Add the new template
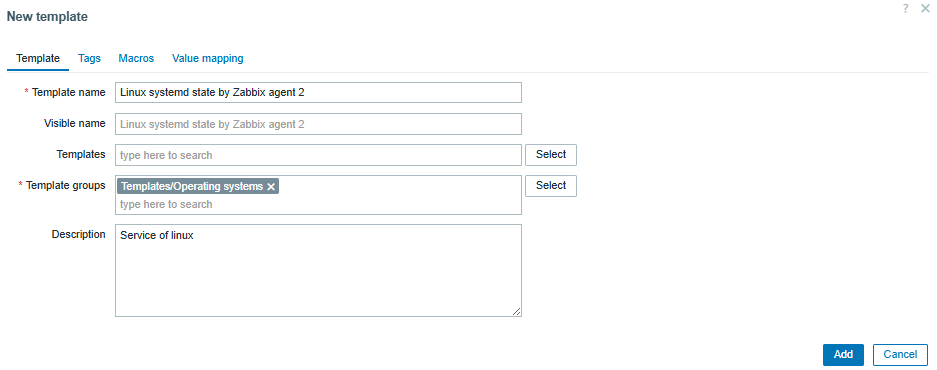Screen dimensions: 937x370 tap(843, 354)
